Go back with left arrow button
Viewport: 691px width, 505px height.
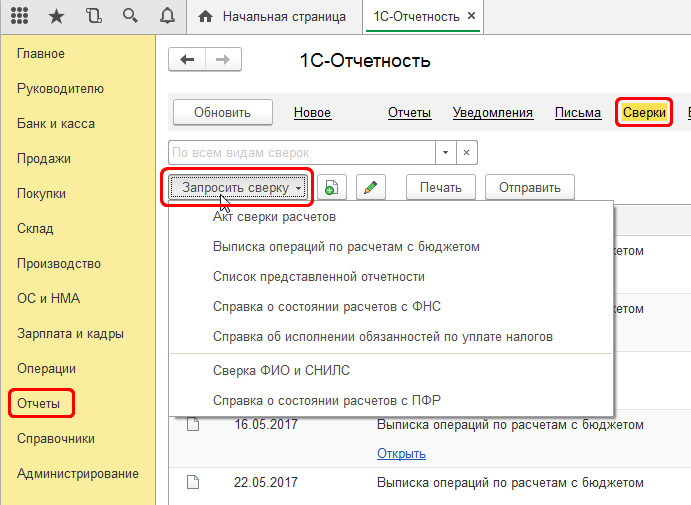(x=187, y=59)
